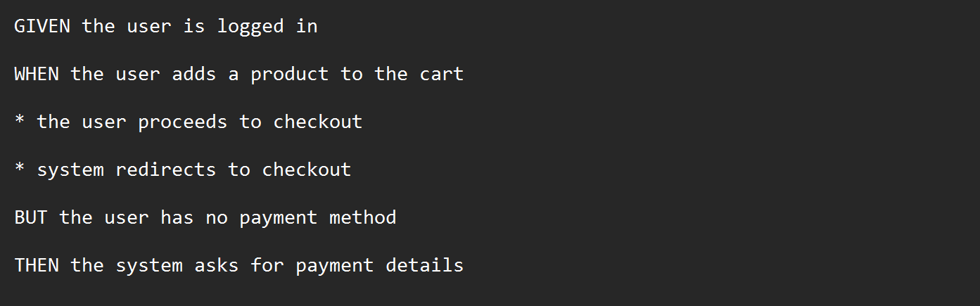Place cursor on the THEN keyword
This screenshot has width=980, height=306.
coord(36,266)
